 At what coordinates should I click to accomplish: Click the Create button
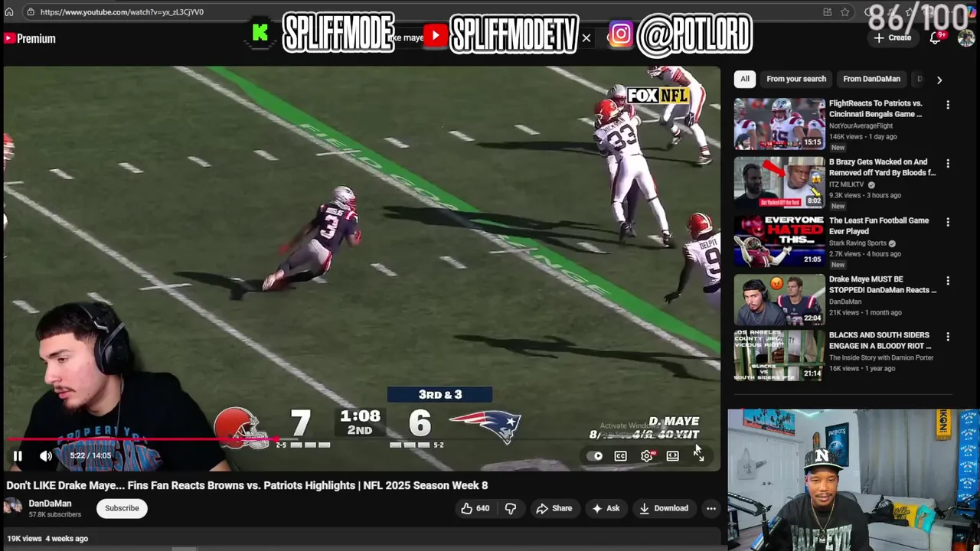(x=892, y=37)
